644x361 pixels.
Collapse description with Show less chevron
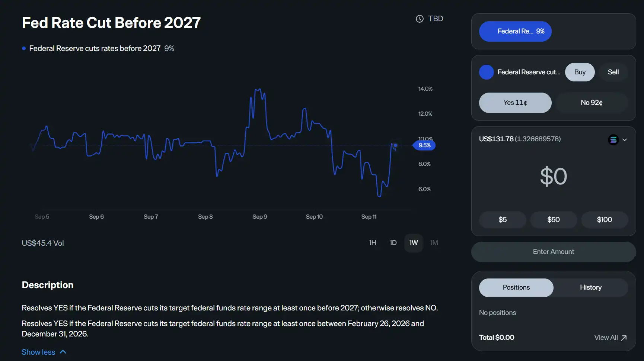pyautogui.click(x=63, y=352)
